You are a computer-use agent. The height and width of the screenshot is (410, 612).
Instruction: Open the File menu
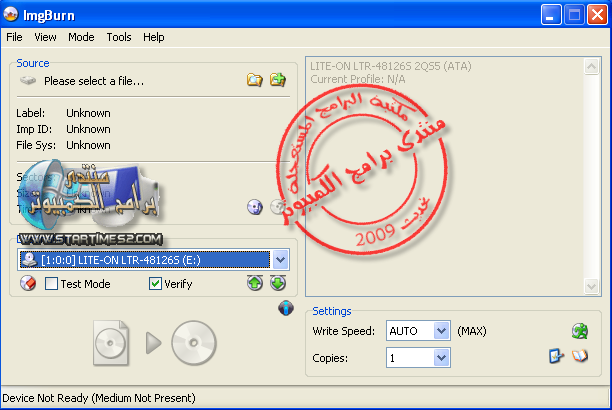(x=14, y=37)
